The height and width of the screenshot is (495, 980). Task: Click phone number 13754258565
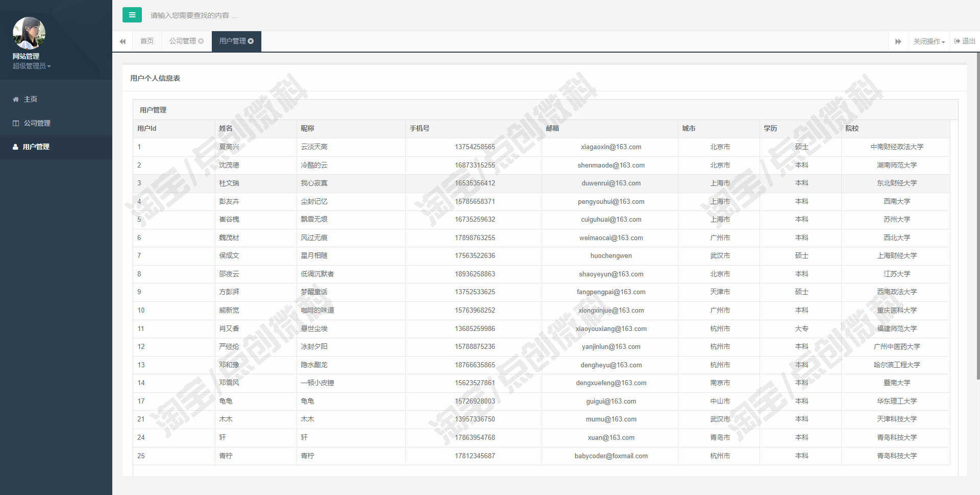point(475,147)
